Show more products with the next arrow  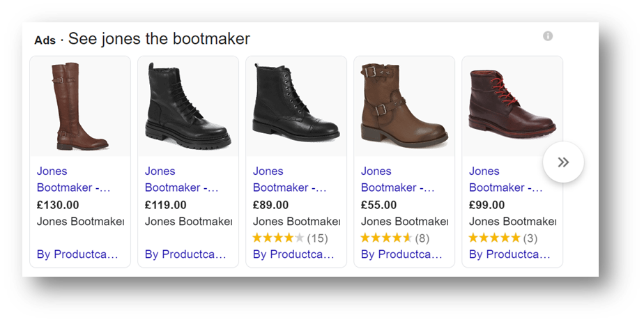point(563,162)
